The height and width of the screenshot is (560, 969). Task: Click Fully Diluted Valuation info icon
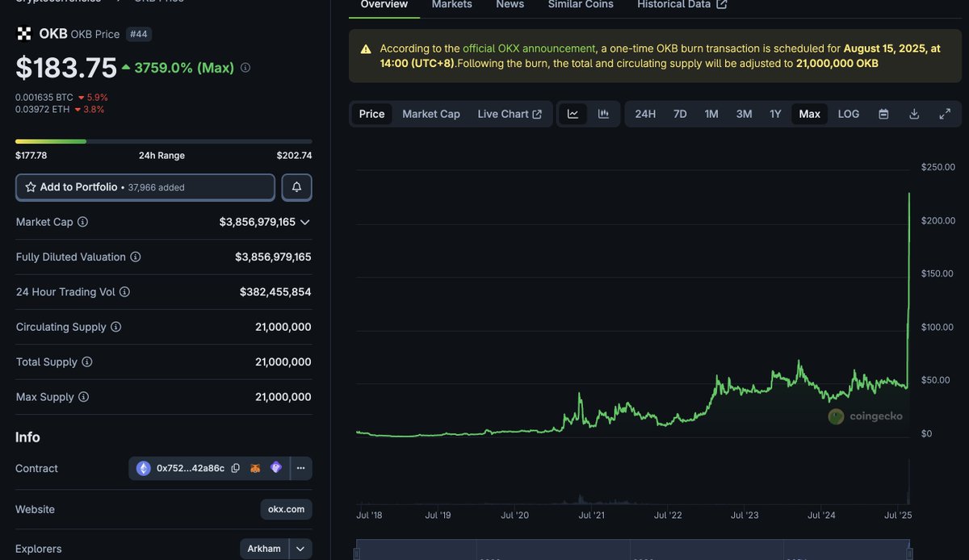[x=136, y=257]
